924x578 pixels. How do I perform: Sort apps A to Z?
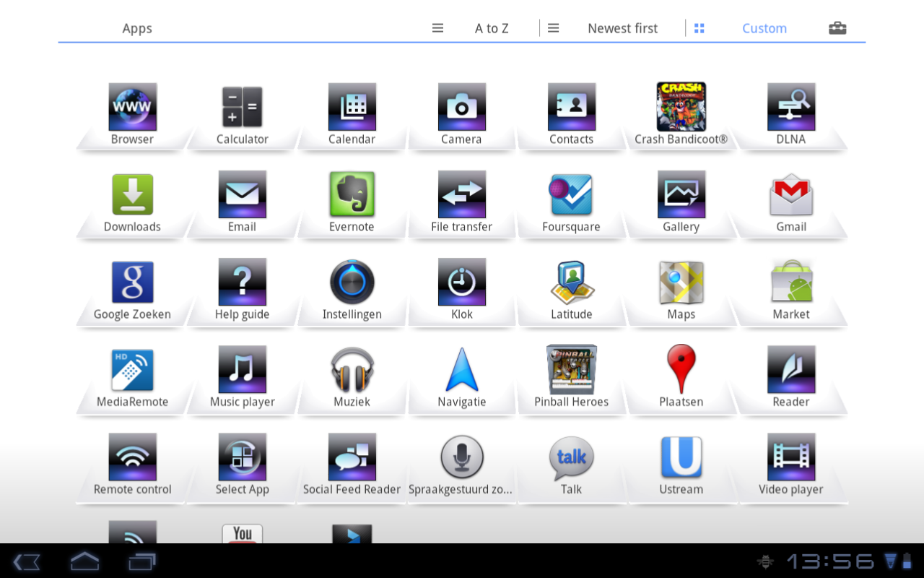tap(492, 28)
